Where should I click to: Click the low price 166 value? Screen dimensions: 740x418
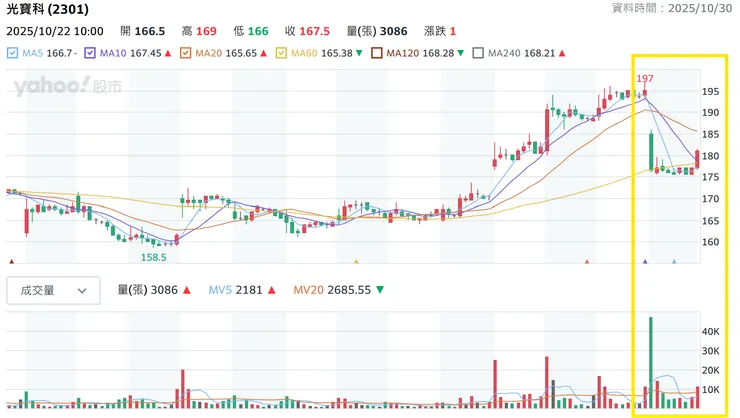click(258, 32)
